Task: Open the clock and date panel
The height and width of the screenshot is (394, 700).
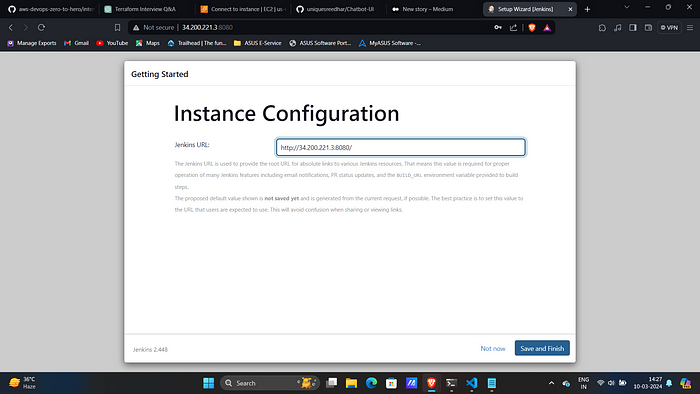Action: (x=648, y=383)
